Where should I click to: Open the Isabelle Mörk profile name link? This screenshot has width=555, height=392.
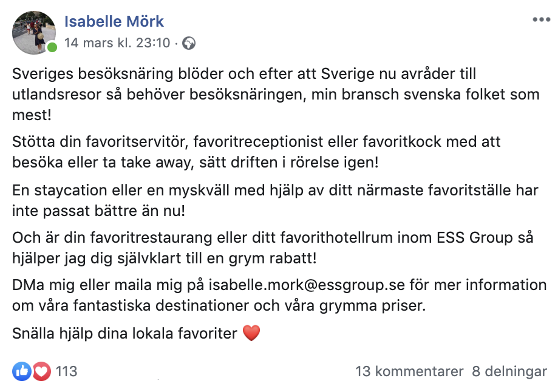(x=114, y=22)
